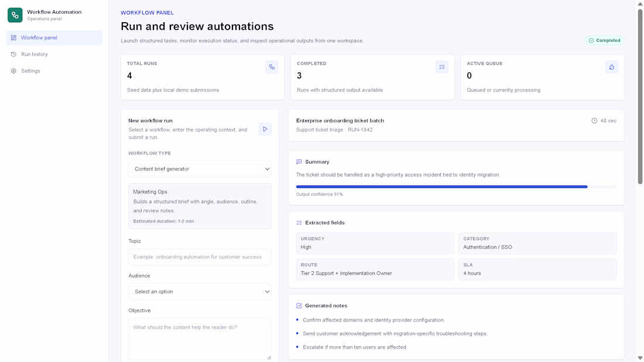This screenshot has width=644, height=362.
Task: Select Workflow panel in the sidebar
Action: tap(39, 38)
